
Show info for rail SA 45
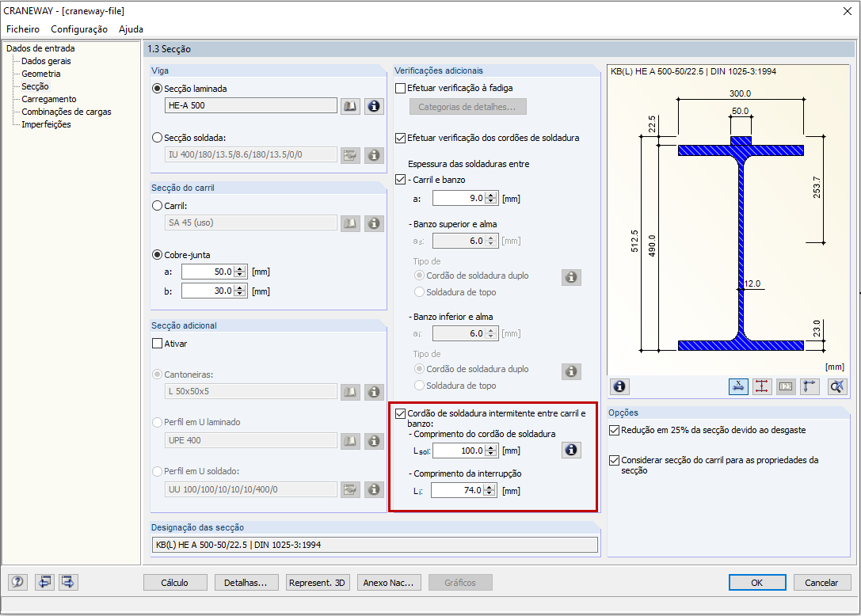[374, 223]
